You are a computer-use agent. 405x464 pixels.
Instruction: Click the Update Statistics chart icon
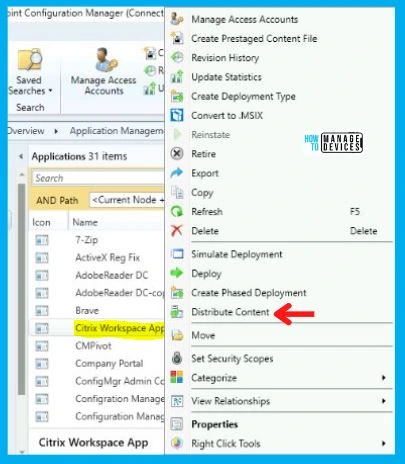177,77
